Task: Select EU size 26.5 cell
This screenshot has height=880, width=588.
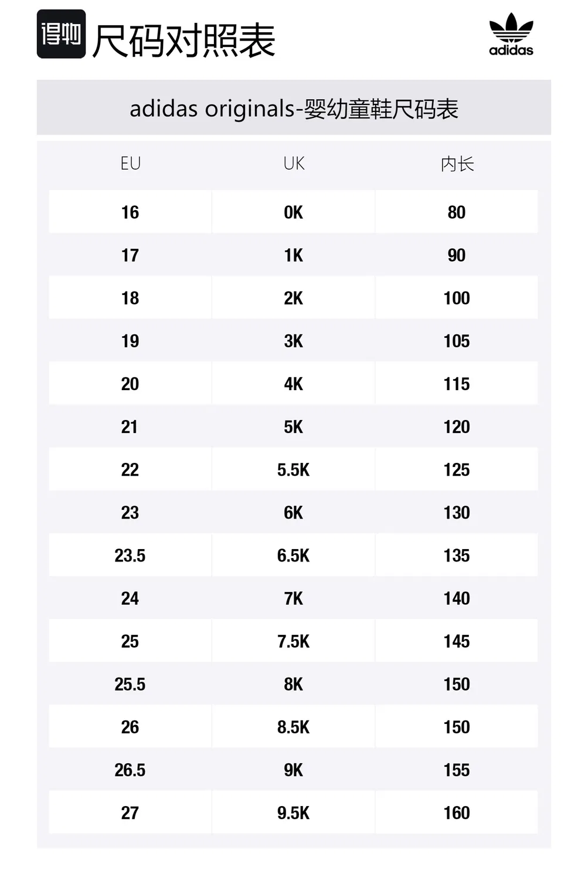Action: 130,769
